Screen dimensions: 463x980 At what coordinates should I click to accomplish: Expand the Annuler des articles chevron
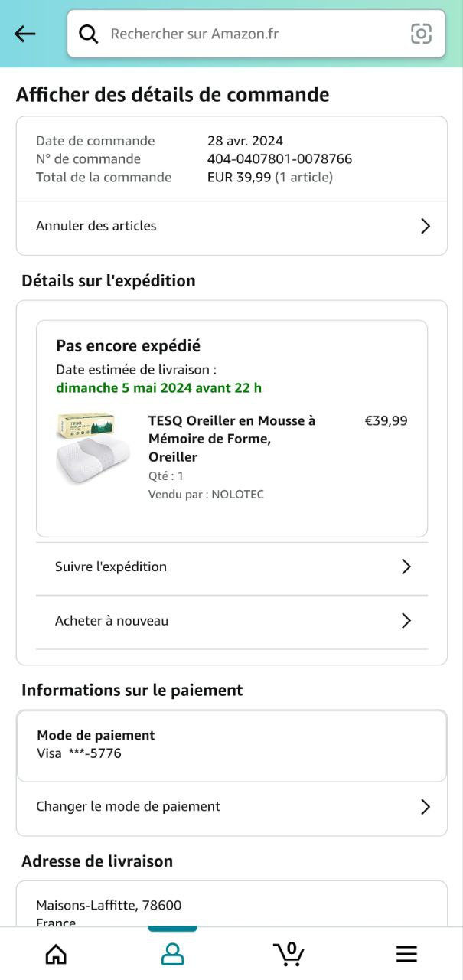coord(426,226)
